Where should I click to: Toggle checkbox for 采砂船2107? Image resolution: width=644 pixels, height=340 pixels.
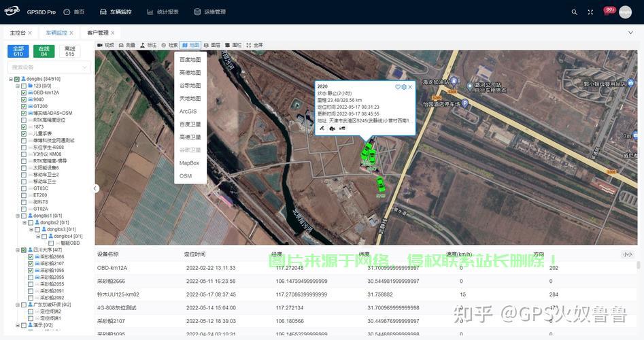click(x=31, y=264)
